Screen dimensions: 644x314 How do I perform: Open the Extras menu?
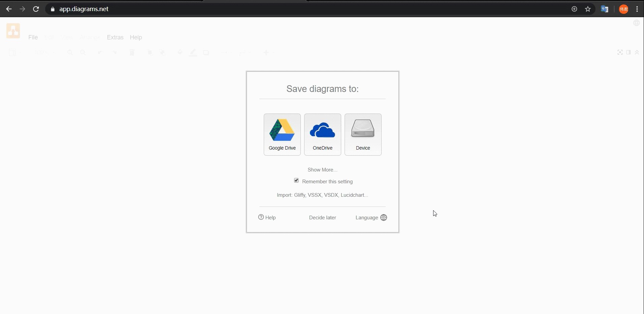click(115, 37)
